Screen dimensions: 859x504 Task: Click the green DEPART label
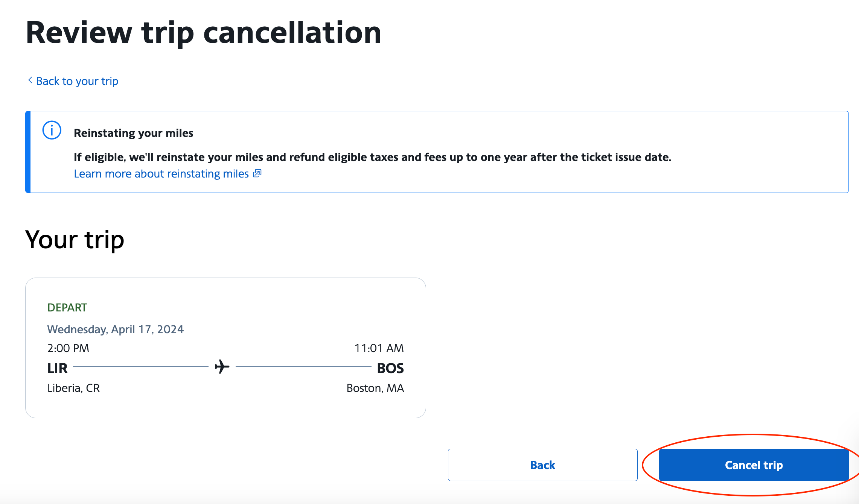tap(67, 308)
